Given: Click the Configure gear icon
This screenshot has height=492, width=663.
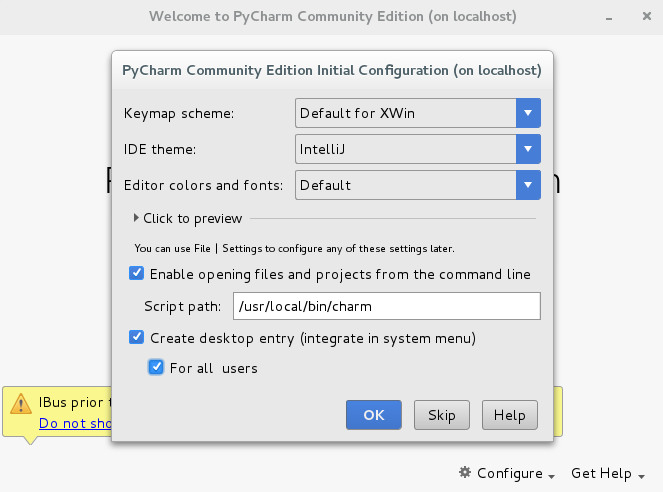Looking at the screenshot, I should pos(465,472).
